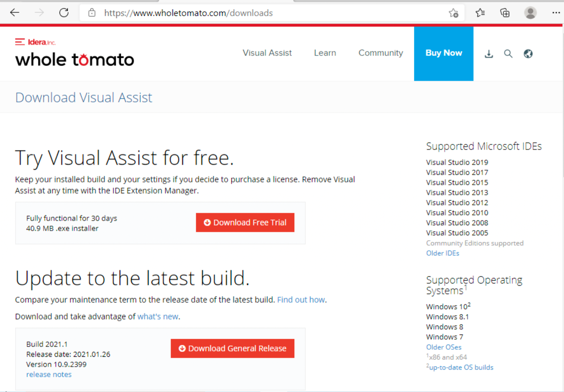The image size is (564, 392).
Task: Click the Version 10.9.2399 text
Action: [56, 365]
